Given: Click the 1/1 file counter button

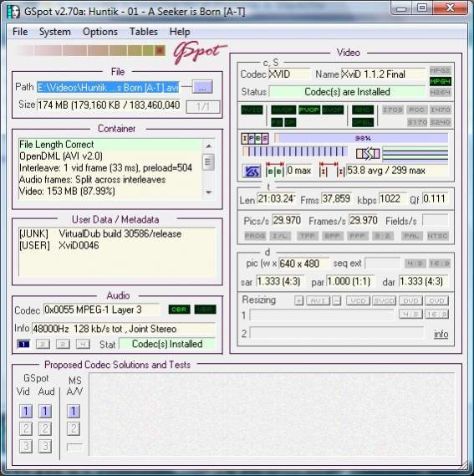Looking at the screenshot, I should coord(202,106).
